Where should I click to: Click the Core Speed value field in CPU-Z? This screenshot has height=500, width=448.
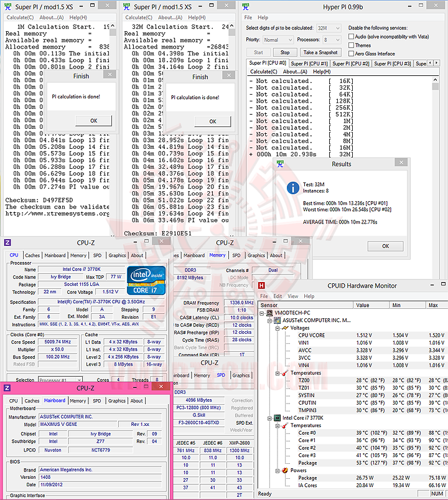click(58, 342)
